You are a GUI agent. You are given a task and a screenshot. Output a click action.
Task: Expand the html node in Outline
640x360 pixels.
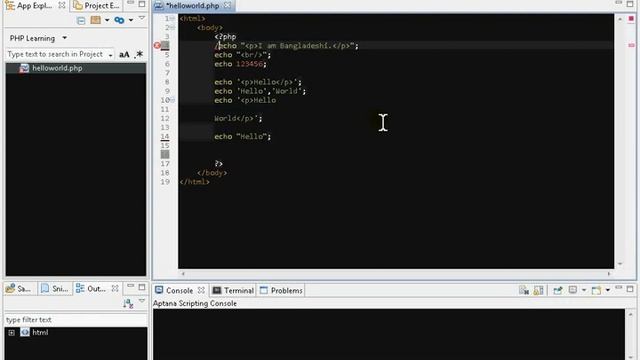click(11, 333)
